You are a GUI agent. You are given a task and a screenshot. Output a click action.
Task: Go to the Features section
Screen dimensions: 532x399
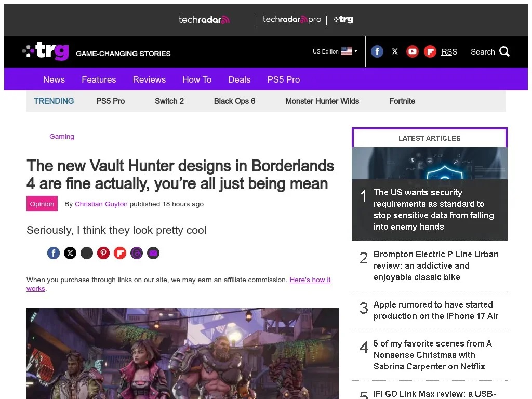coord(99,79)
